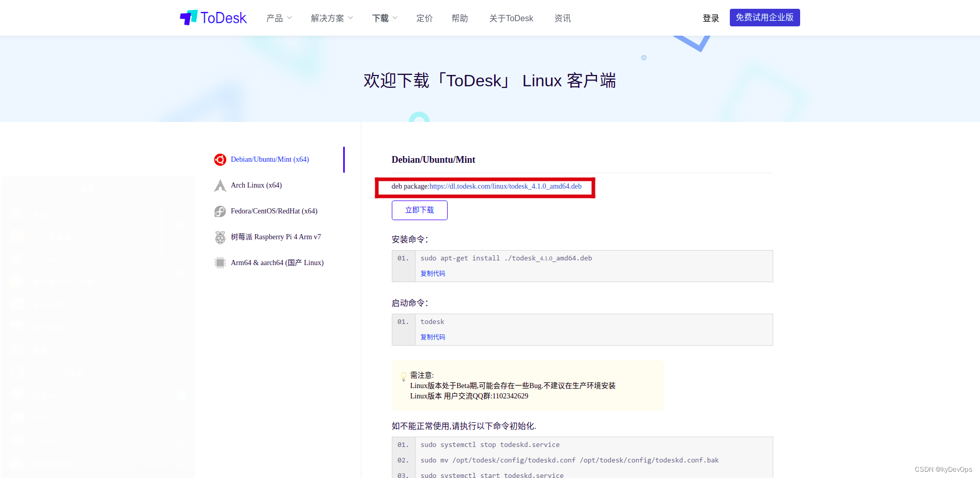Open the 解决方案 menu
Viewport: 980px width, 478px height.
pos(327,18)
